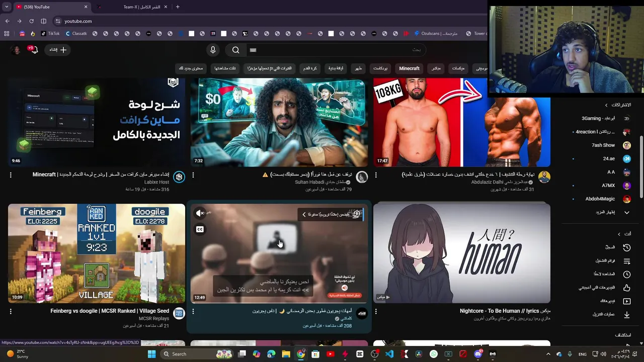Open the TikTok bookmark
The width and height of the screenshot is (644, 362).
click(50, 34)
